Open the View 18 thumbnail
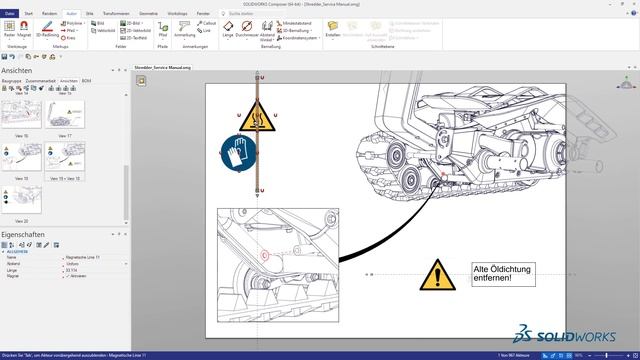 pos(21,157)
